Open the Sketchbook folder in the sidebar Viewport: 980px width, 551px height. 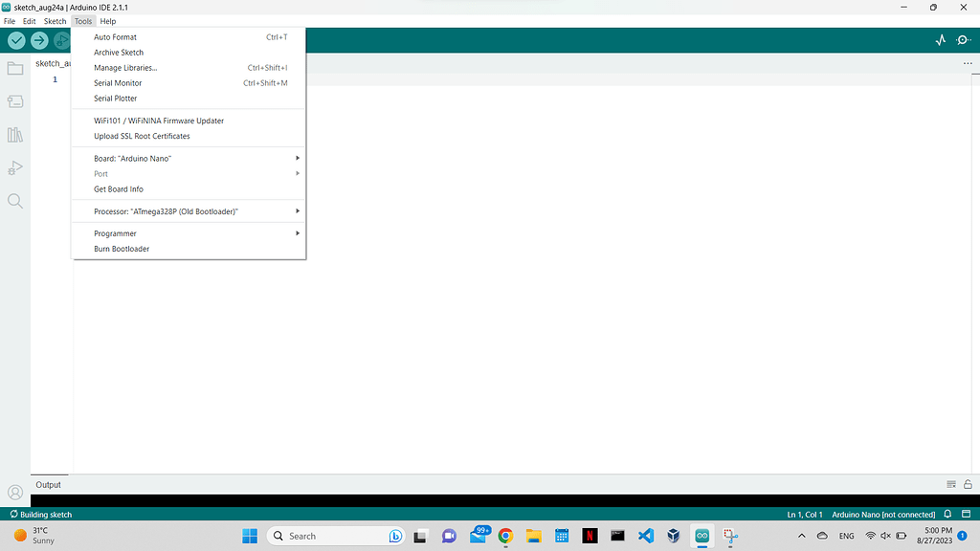pyautogui.click(x=14, y=68)
